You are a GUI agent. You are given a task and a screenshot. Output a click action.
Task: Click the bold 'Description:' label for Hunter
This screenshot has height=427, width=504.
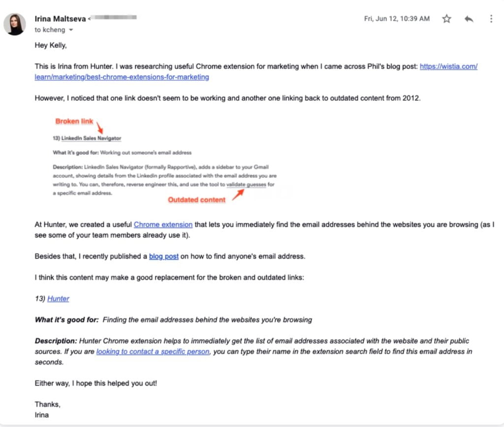pyautogui.click(x=56, y=341)
